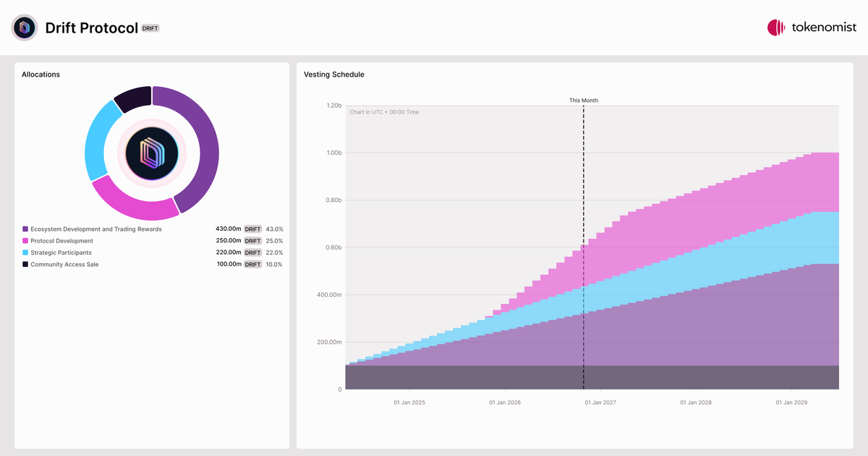Click the 'This Month' marker label
Image resolution: width=868 pixels, height=456 pixels.
pyautogui.click(x=584, y=101)
